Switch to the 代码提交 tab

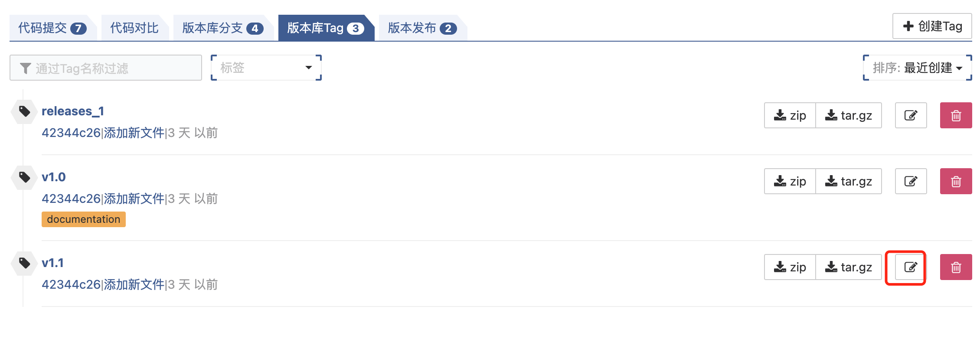tap(52, 28)
